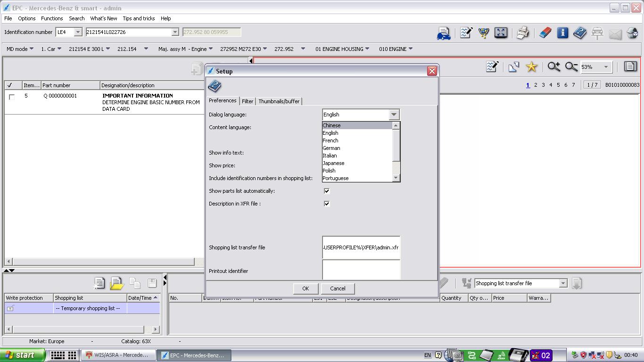Open the Search menu
The image size is (644, 362).
76,18
